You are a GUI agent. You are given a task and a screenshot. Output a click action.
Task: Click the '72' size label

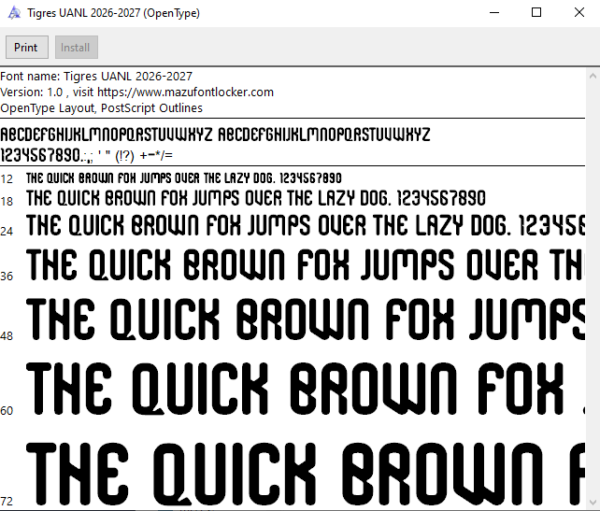click(7, 501)
